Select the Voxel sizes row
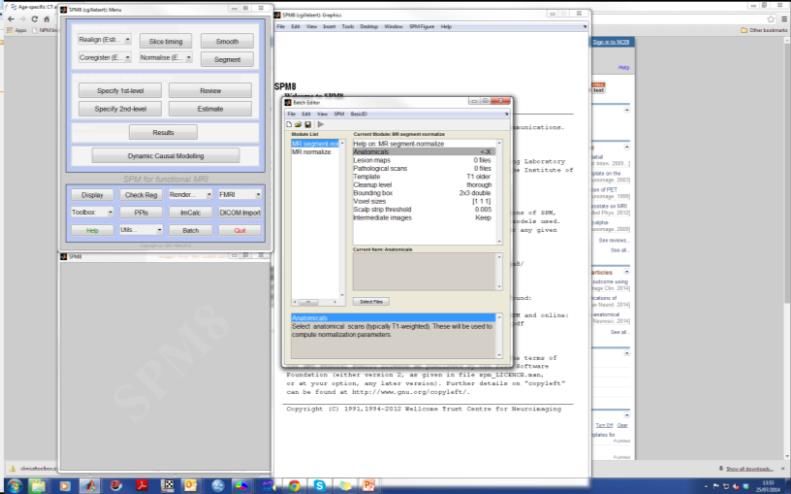The width and height of the screenshot is (791, 494). 423,201
